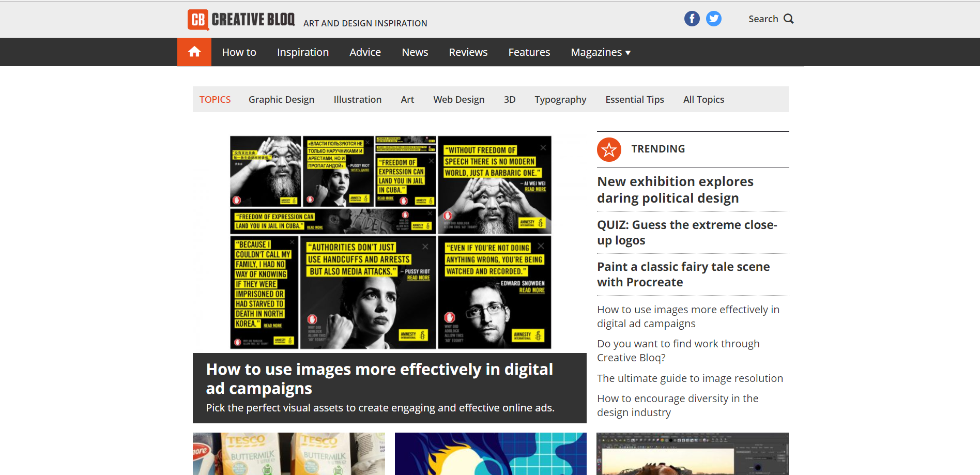Open the Web Design topic
The image size is (980, 475).
(x=458, y=99)
